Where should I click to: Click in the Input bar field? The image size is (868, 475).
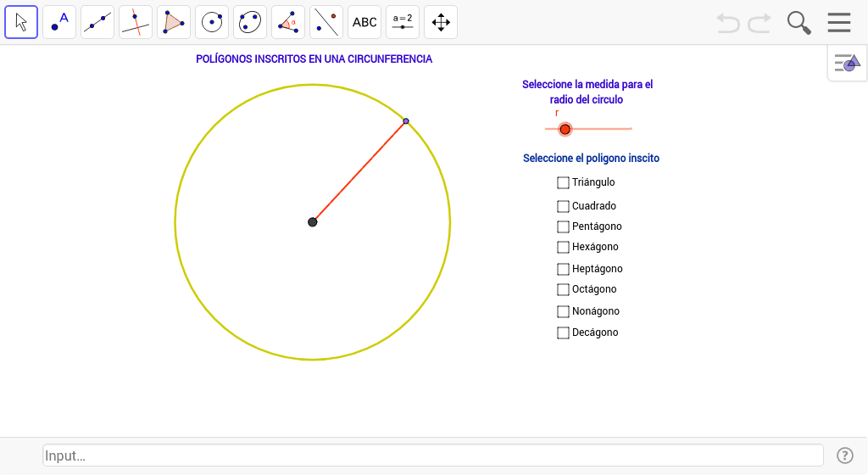[433, 455]
